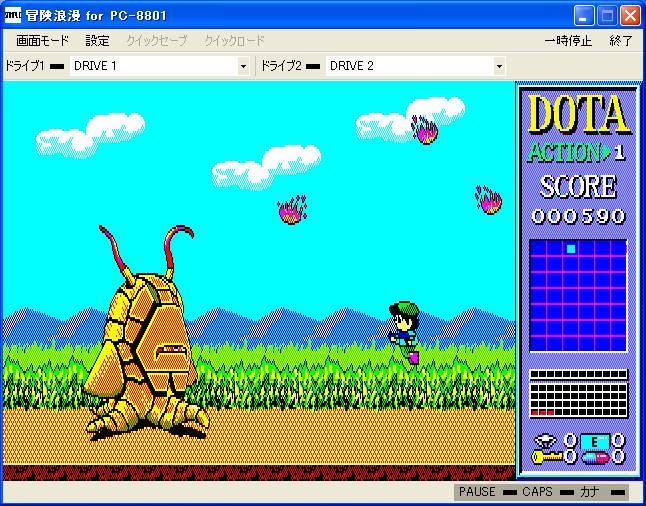This screenshot has height=506, width=646.
Task: Click the golden key item icon
Action: tap(547, 457)
